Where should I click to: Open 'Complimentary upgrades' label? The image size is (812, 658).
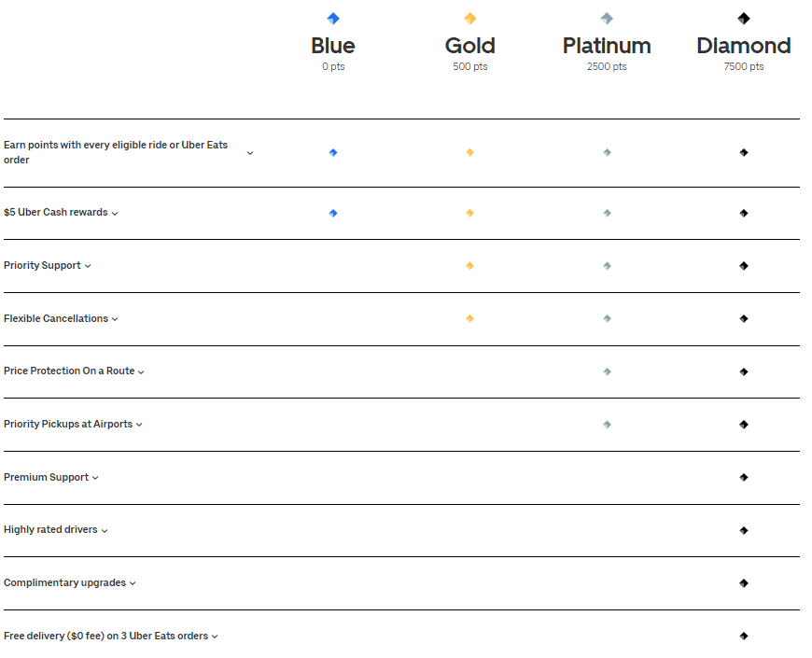[64, 583]
